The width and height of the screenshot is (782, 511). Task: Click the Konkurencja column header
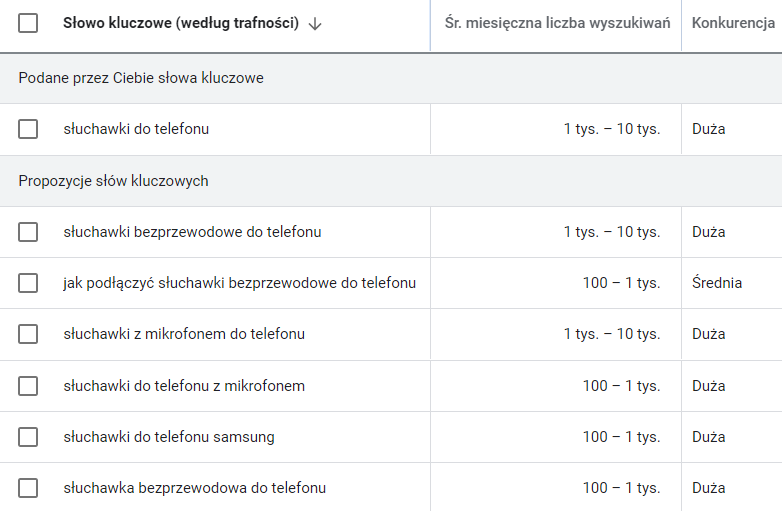tap(733, 23)
